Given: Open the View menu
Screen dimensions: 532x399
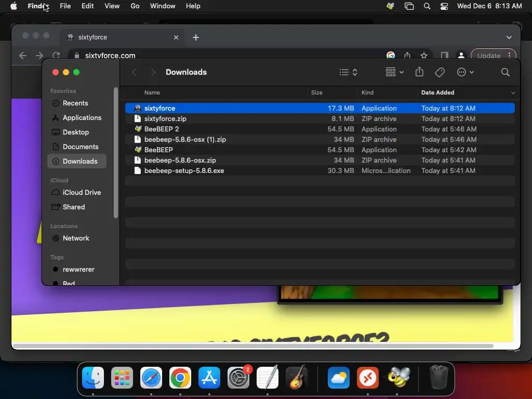Looking at the screenshot, I should tap(112, 6).
